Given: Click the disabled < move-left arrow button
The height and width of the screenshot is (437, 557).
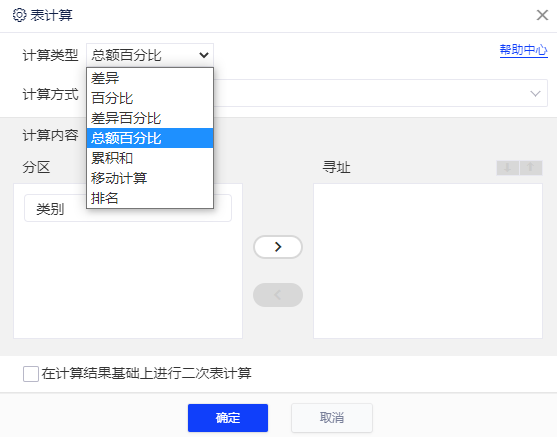Looking at the screenshot, I should [278, 295].
